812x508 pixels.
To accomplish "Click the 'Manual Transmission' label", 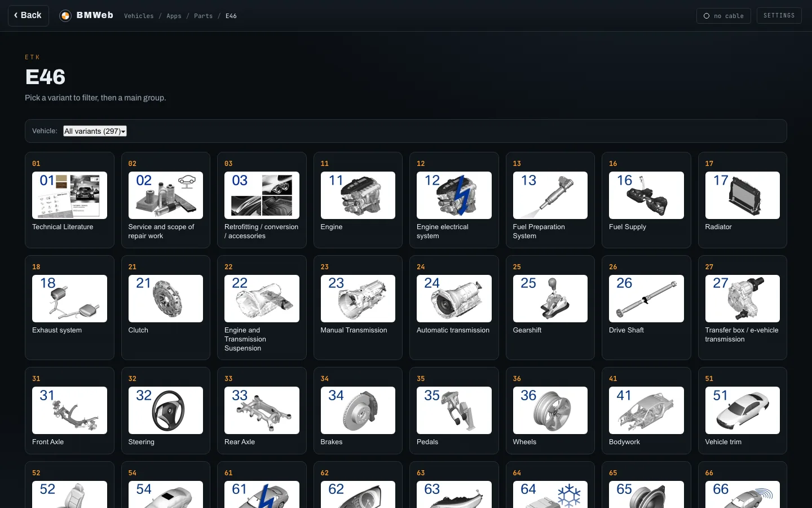I will pos(354,330).
